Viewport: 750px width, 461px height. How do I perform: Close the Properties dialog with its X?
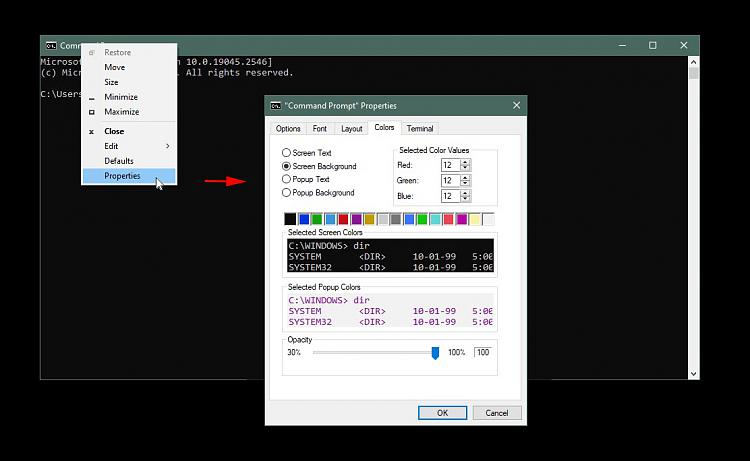click(517, 105)
